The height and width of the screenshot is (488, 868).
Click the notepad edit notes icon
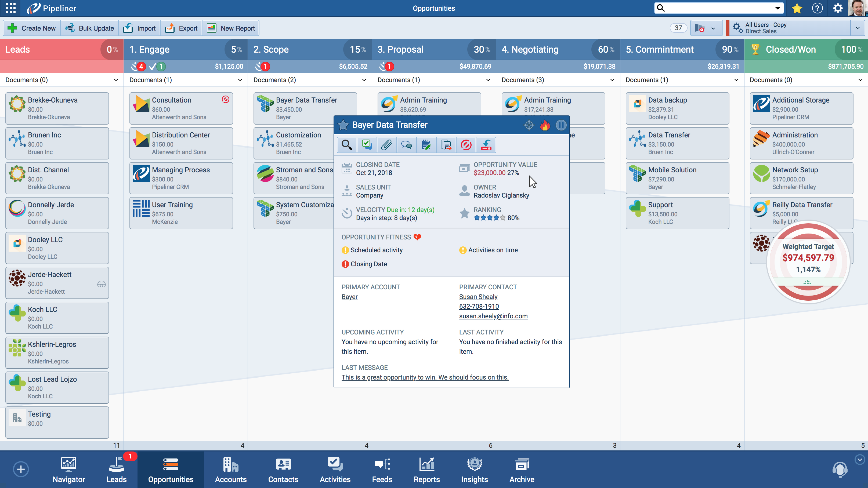click(x=426, y=145)
